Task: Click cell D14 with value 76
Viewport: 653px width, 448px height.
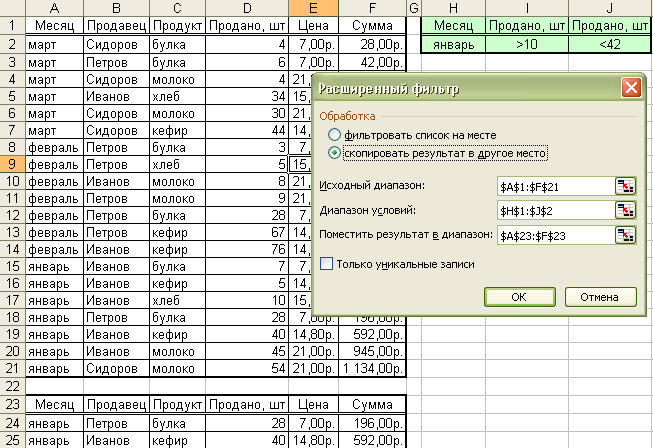Action: pos(247,249)
